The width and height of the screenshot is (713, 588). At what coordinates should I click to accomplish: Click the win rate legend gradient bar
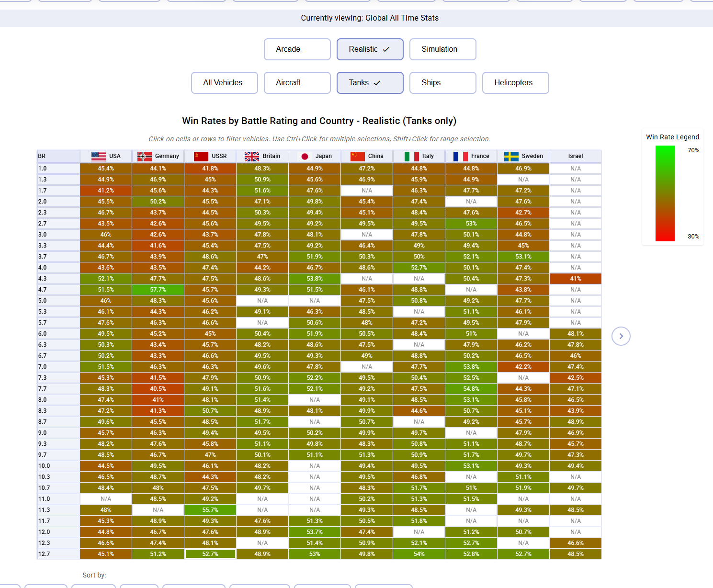[x=665, y=193]
